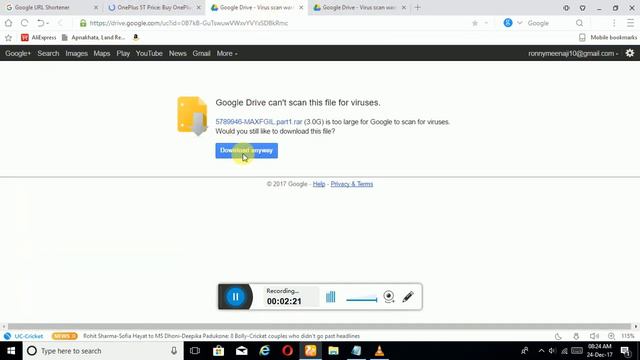Toggle the recorder webcam icon
The width and height of the screenshot is (640, 360).
[x=389, y=297]
